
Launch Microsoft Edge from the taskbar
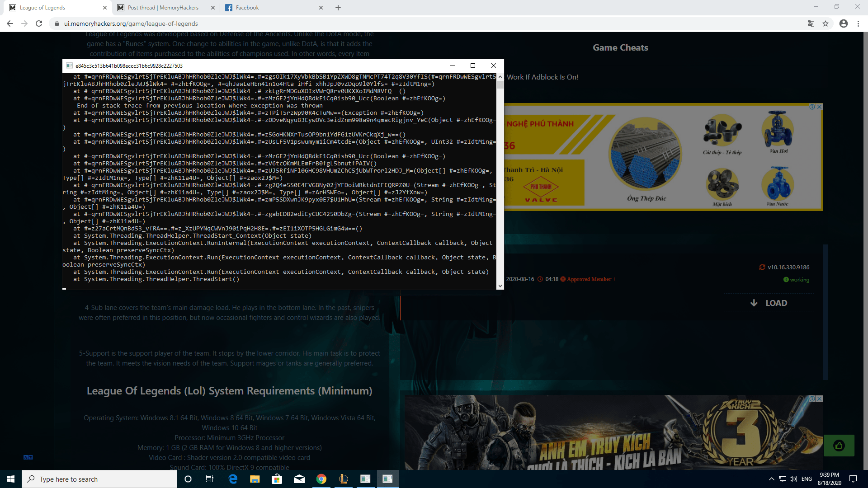tap(233, 479)
